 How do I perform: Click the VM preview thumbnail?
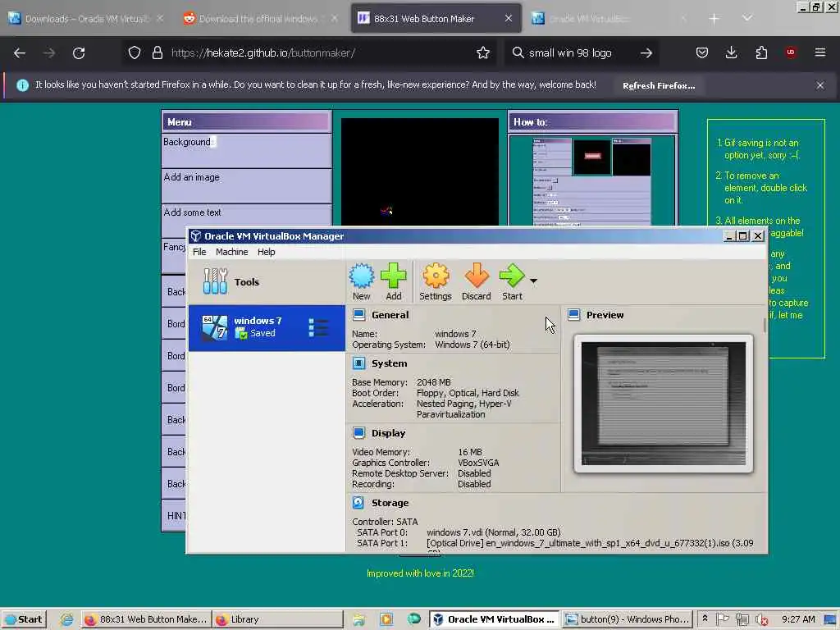click(663, 404)
